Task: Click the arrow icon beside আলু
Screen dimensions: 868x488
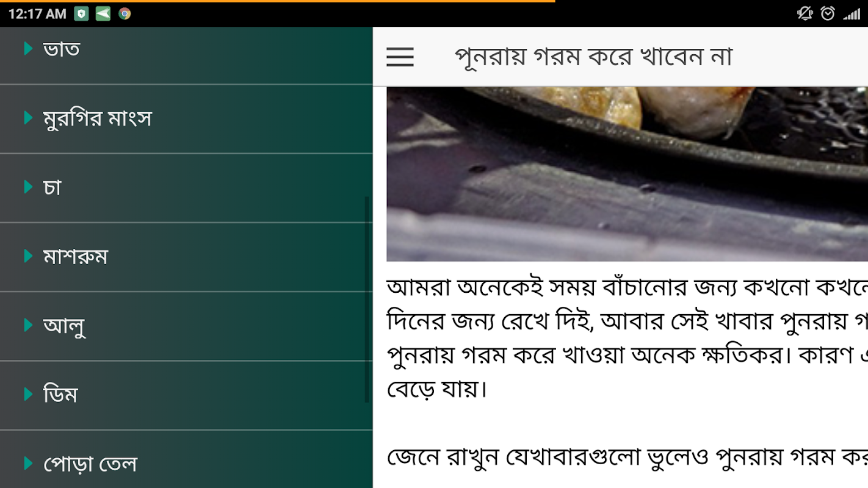Action: pos(28,325)
